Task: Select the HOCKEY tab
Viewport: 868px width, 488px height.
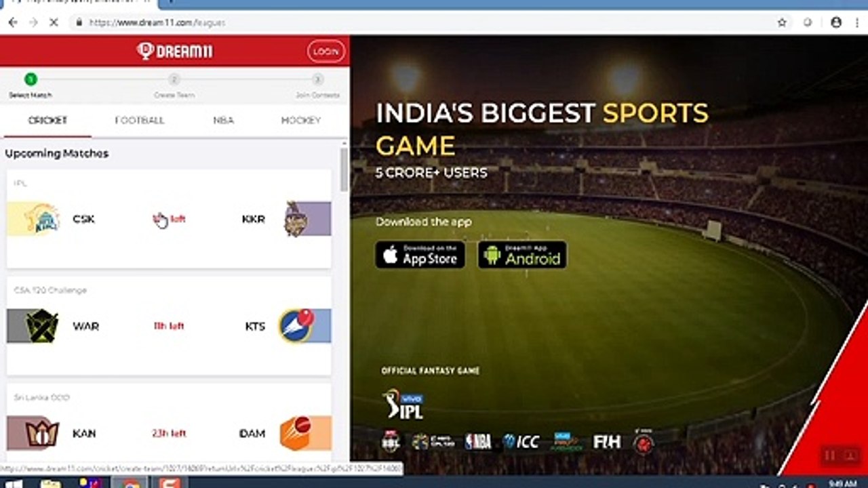Action: (301, 121)
